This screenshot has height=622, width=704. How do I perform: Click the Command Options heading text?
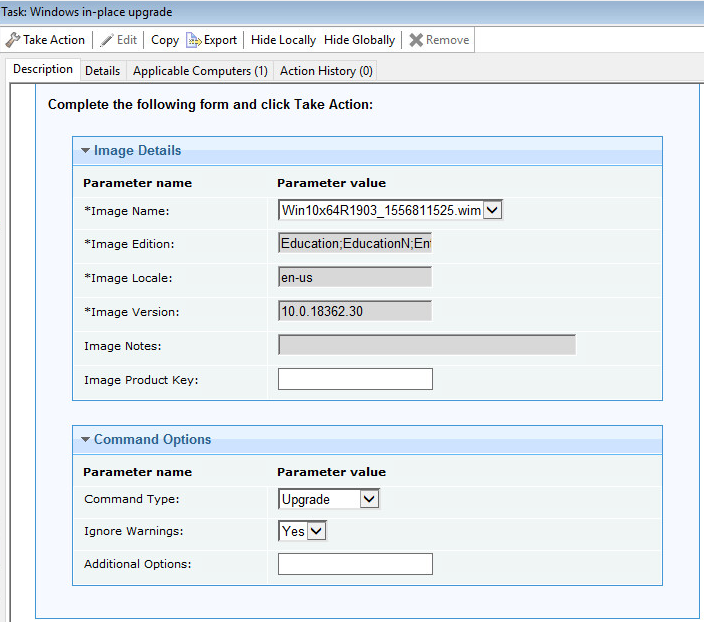[152, 439]
